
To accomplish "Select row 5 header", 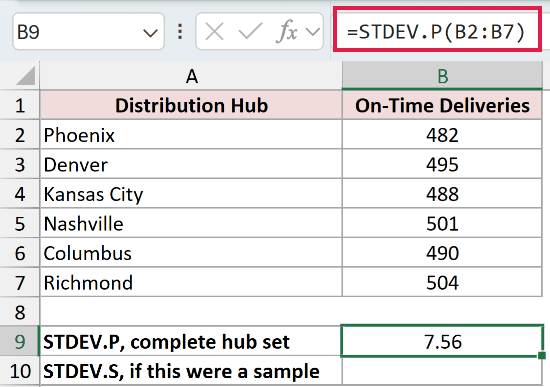I will tap(20, 223).
